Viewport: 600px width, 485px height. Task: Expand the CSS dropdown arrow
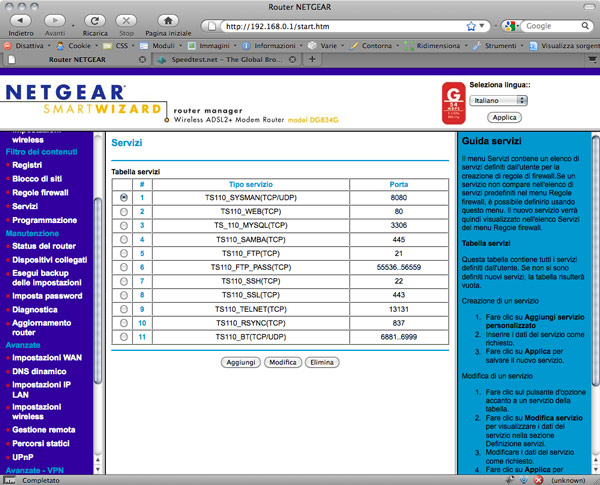pos(133,46)
